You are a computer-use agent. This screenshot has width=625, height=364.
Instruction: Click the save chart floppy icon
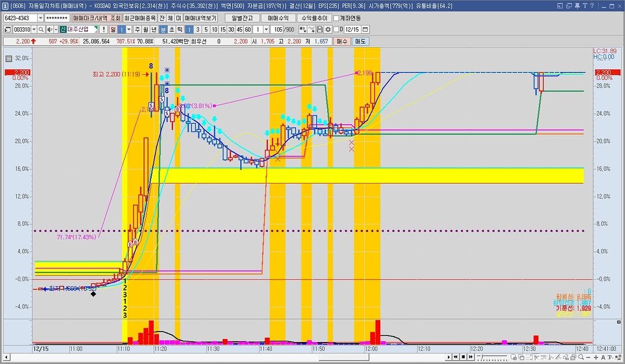pyautogui.click(x=320, y=30)
